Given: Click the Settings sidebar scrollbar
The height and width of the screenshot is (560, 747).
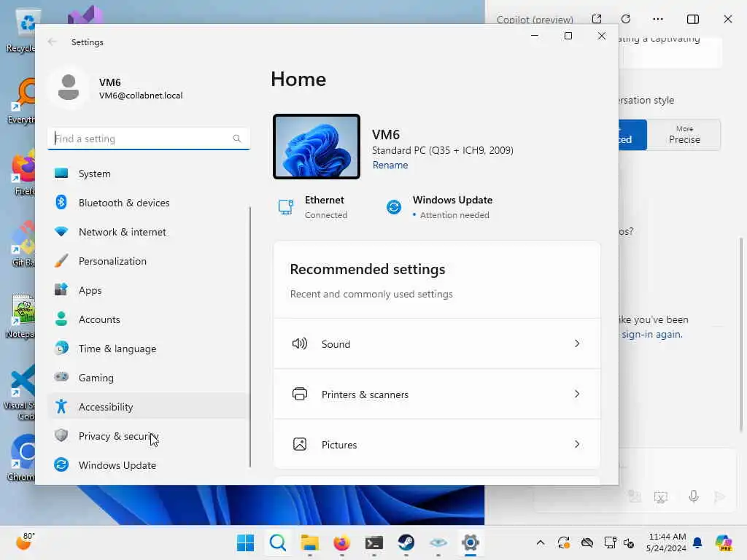Looking at the screenshot, I should pos(250,337).
